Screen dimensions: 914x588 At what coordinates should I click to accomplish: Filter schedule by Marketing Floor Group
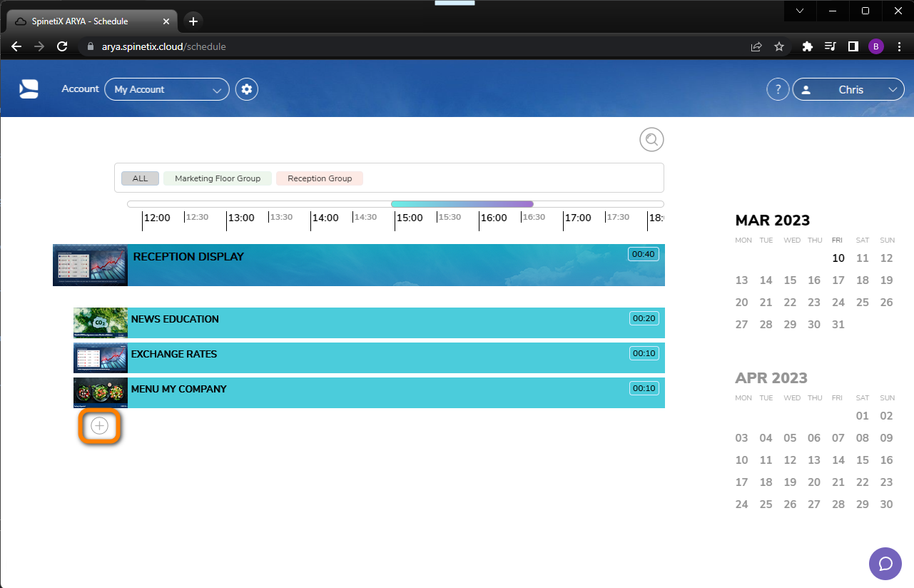pyautogui.click(x=217, y=178)
